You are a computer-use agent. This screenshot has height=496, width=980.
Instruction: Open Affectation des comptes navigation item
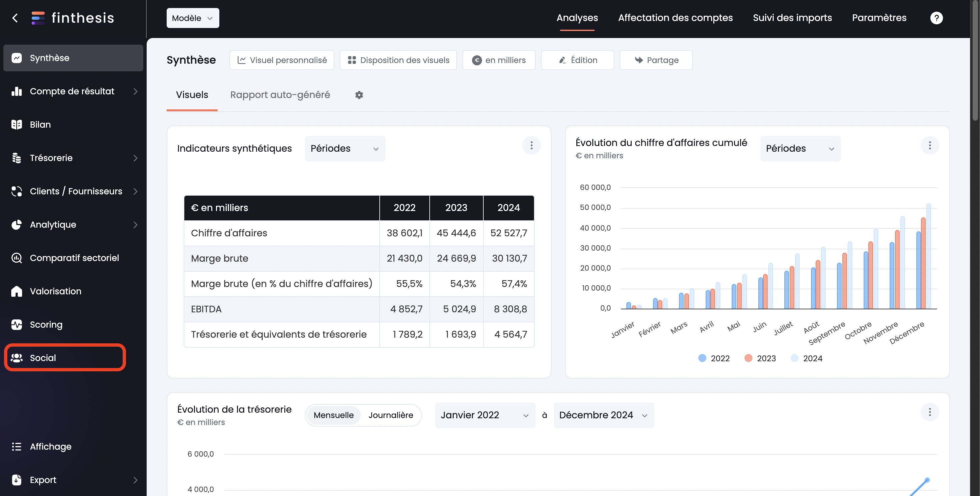click(x=675, y=18)
